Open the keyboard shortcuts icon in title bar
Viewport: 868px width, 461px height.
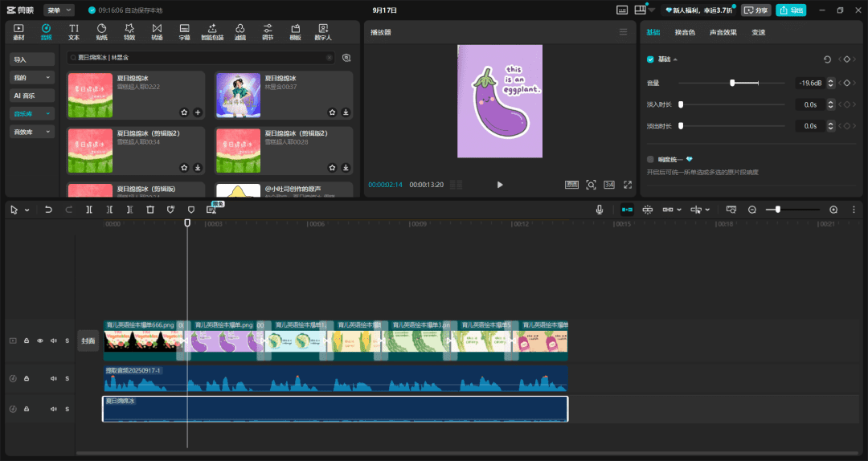coord(622,10)
